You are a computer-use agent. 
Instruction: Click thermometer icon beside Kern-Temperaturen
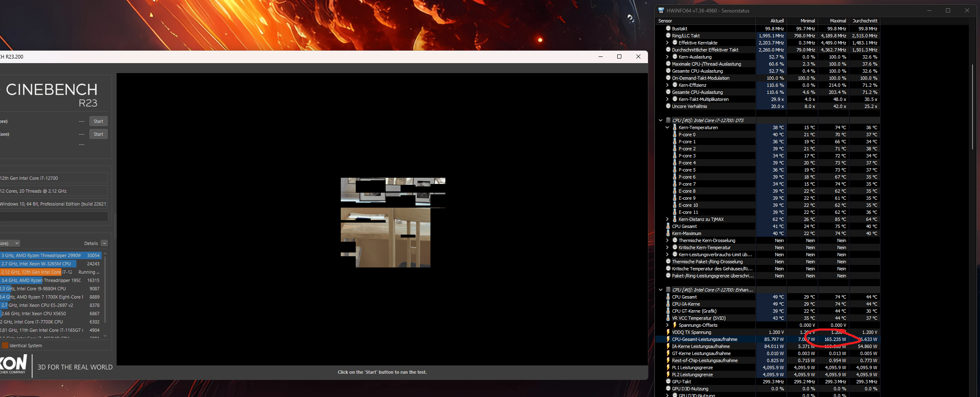(675, 127)
